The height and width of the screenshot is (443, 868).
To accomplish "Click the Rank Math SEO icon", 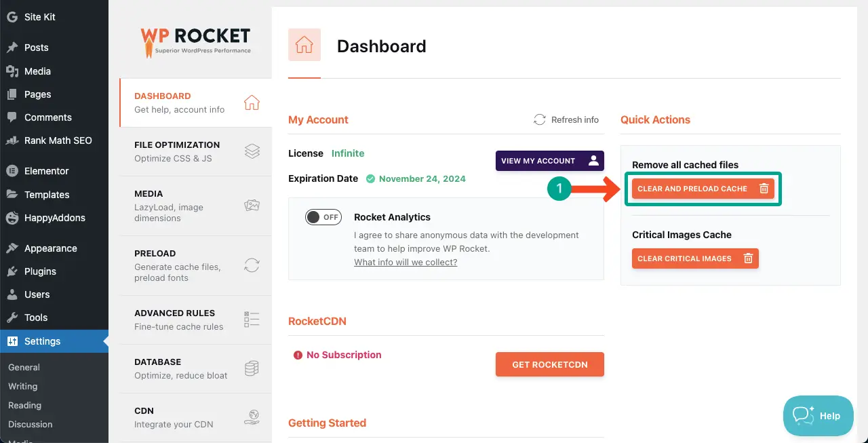I will point(12,140).
